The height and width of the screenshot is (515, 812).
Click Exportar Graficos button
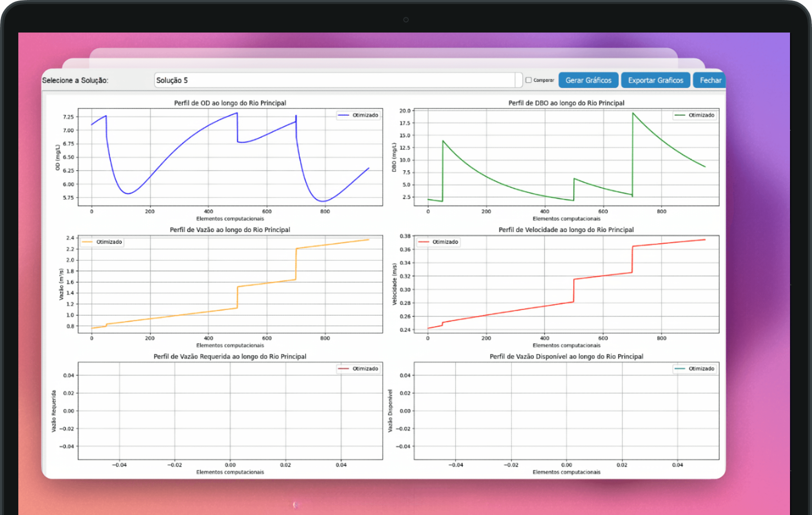pyautogui.click(x=655, y=80)
